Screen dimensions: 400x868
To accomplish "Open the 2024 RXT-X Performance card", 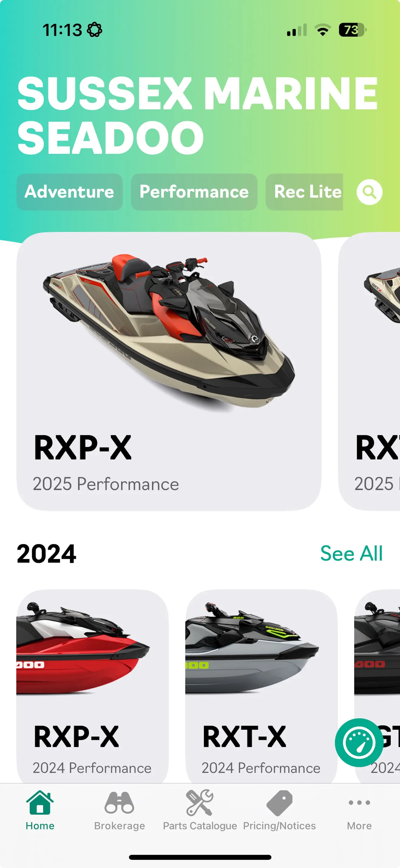I will 262,686.
